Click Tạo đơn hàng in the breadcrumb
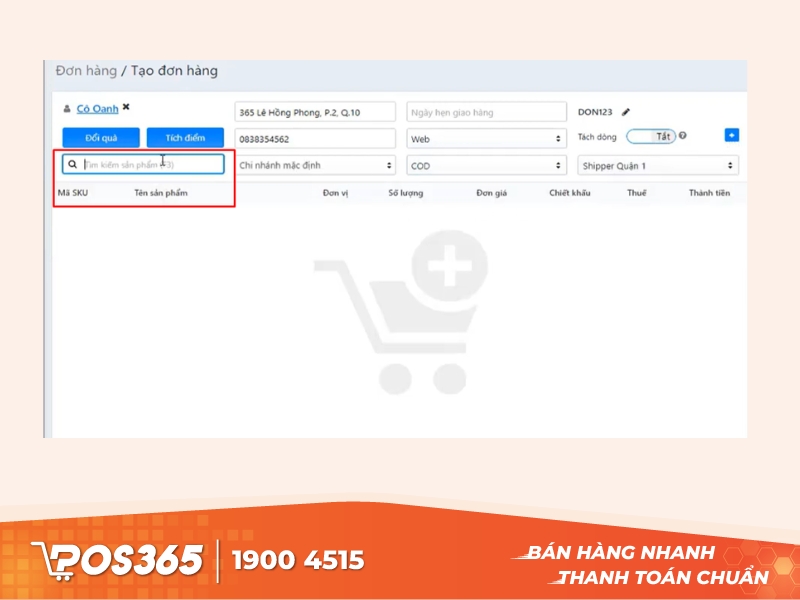This screenshot has width=800, height=600. (x=174, y=71)
